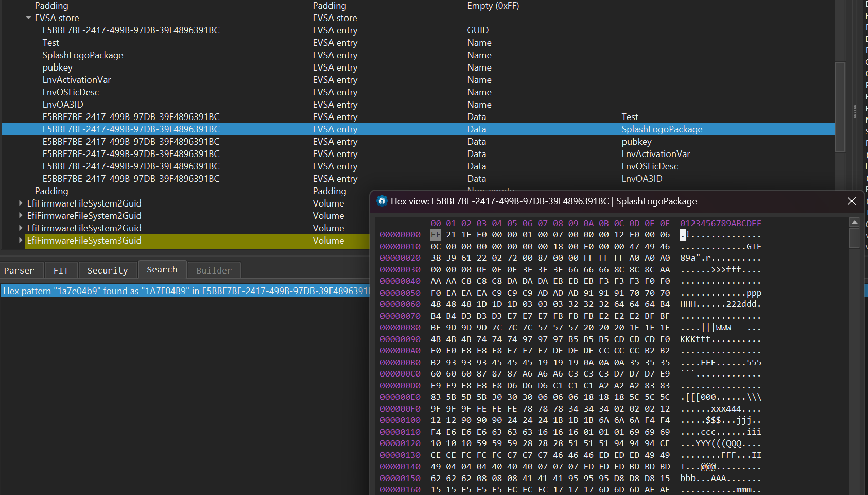Select the Test EVSA name entry

tap(418, 43)
